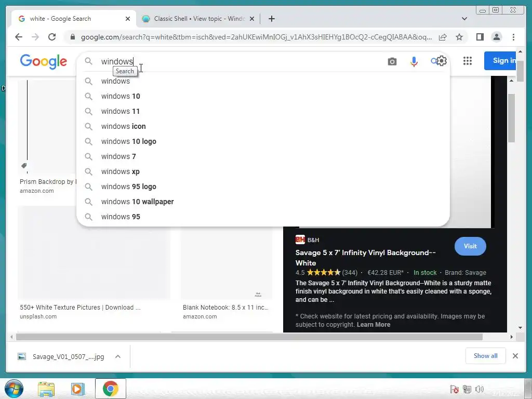Viewport: 532px width, 399px height.
Task: Click the horizontal page scrollbar
Action: coord(249,337)
